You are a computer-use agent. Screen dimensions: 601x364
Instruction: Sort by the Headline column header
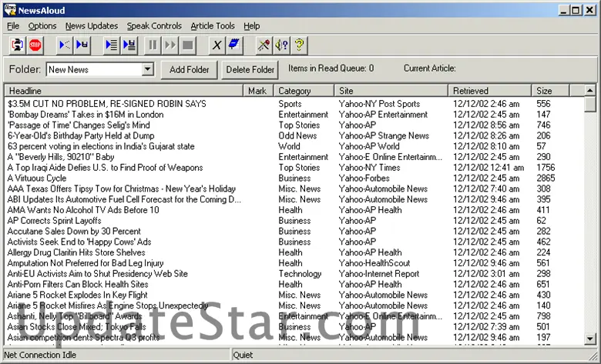click(124, 91)
